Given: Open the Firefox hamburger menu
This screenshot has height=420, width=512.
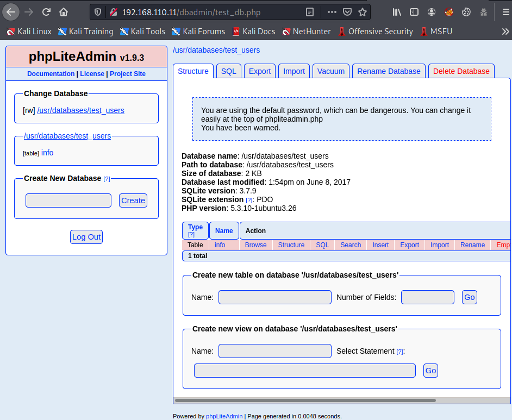Looking at the screenshot, I should (x=505, y=11).
